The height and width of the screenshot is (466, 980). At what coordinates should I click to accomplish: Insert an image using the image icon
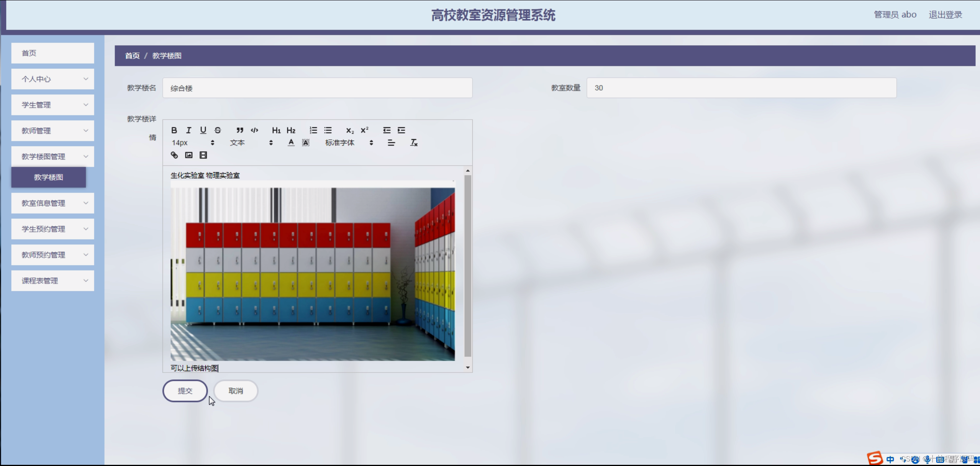point(188,155)
